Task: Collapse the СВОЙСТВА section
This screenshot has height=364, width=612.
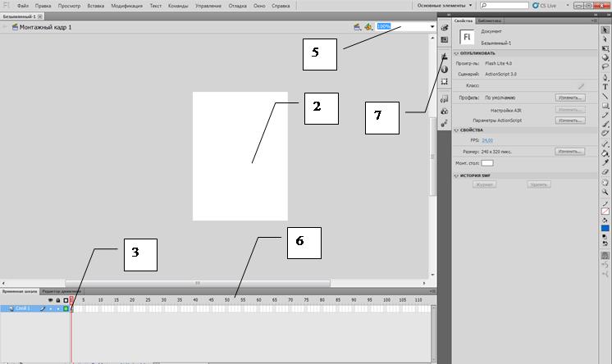Action: [x=456, y=130]
